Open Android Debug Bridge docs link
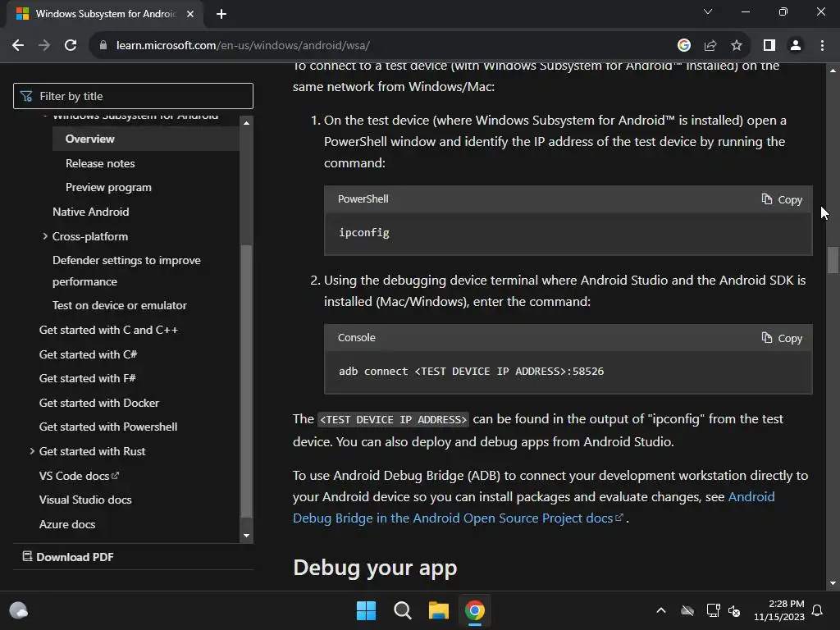840x630 pixels. point(458,518)
